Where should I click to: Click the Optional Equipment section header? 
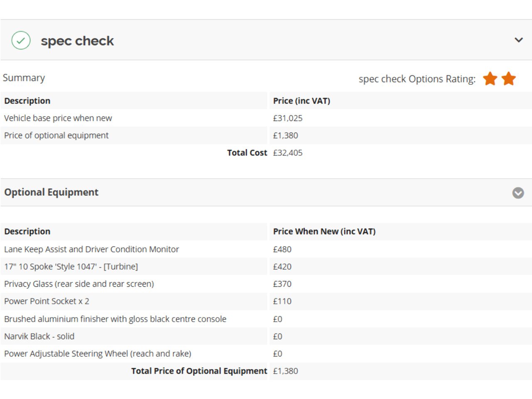[x=51, y=192]
